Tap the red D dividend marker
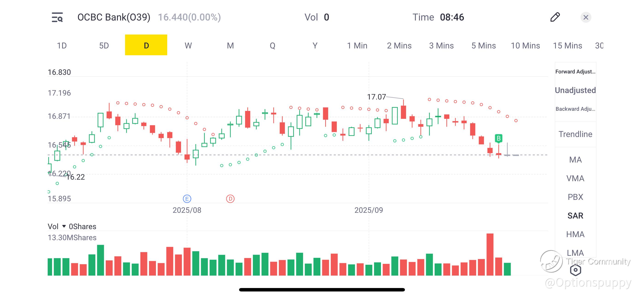The width and height of the screenshot is (644, 297). (230, 199)
